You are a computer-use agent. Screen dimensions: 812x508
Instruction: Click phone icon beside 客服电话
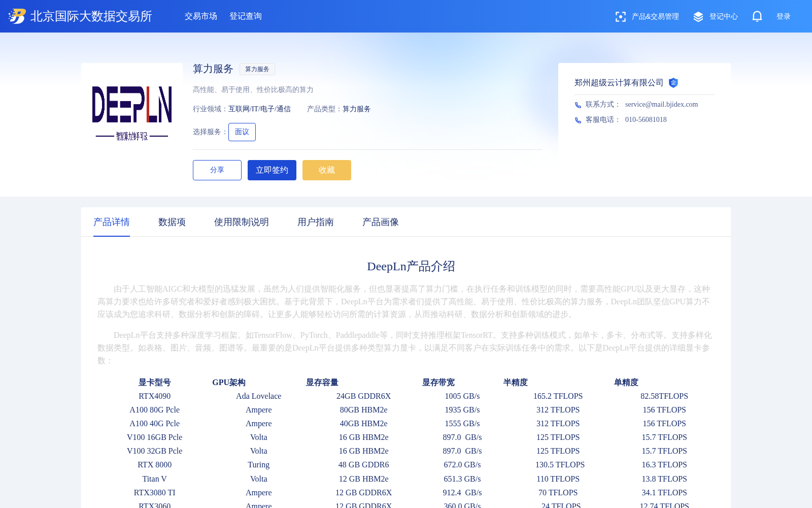click(578, 120)
